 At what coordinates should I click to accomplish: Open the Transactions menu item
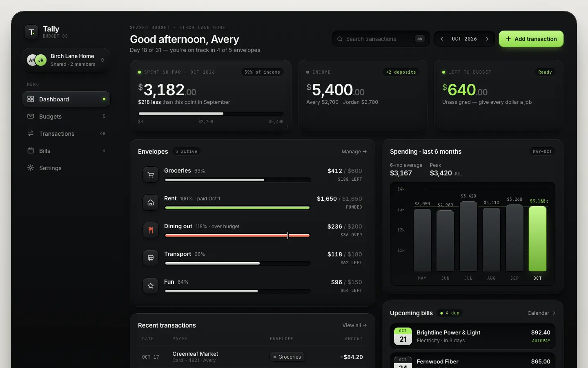[66, 133]
